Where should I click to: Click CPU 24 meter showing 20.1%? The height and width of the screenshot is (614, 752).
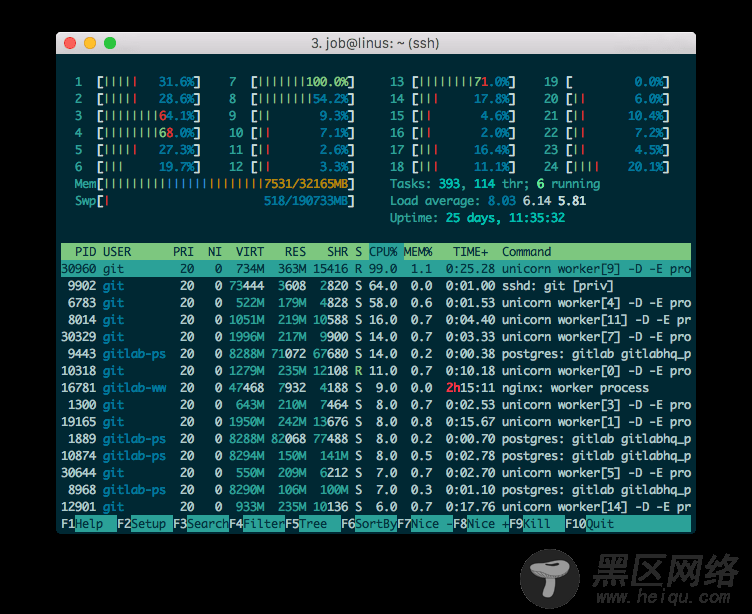coord(607,167)
